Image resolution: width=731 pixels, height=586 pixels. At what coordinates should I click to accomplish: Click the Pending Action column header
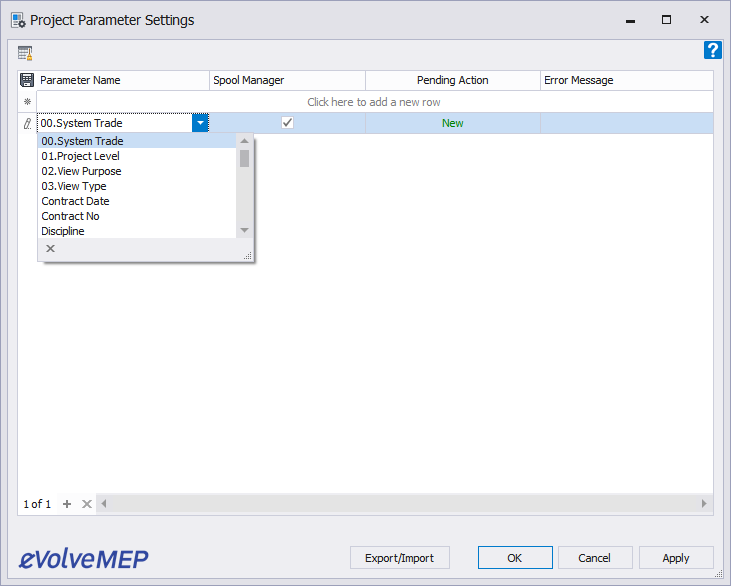(453, 80)
